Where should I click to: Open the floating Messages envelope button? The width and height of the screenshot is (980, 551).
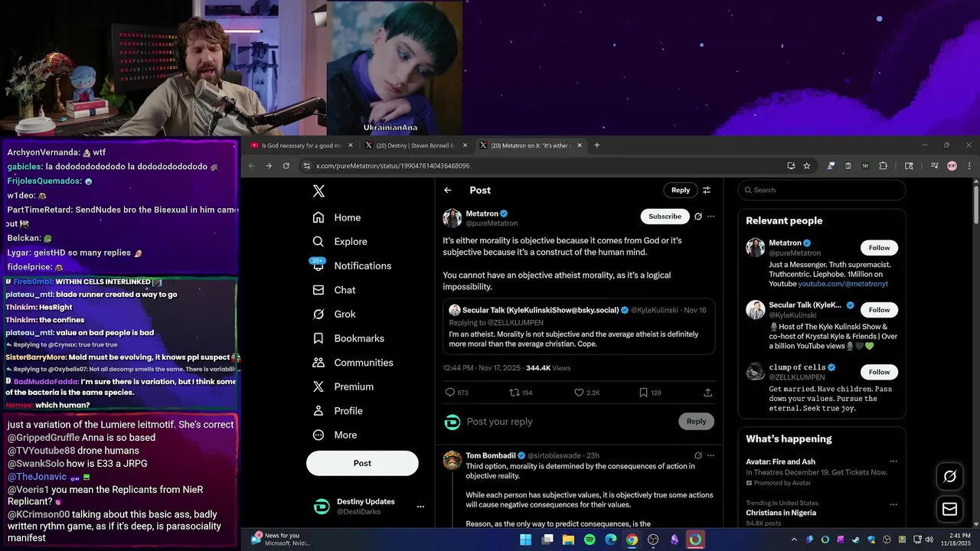coord(949,509)
